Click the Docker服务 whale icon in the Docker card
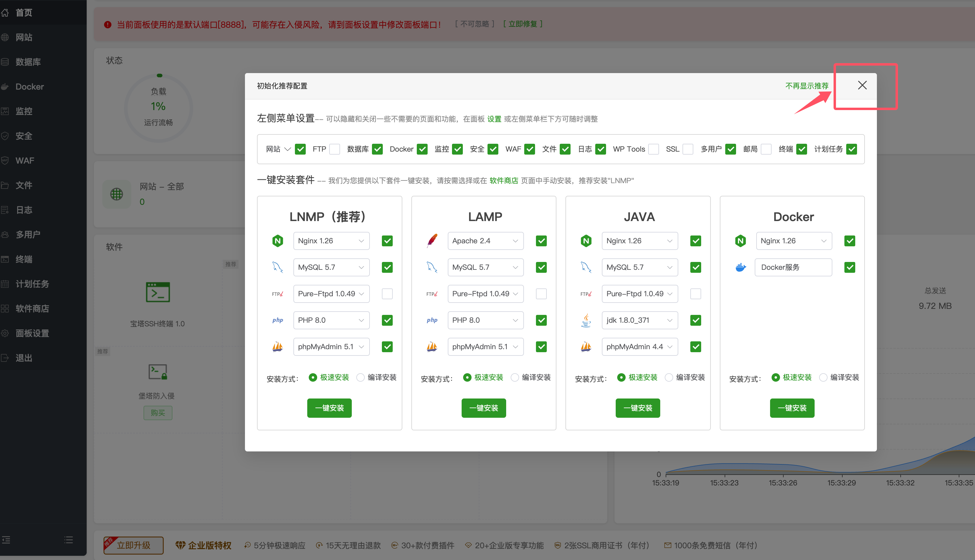 point(740,267)
